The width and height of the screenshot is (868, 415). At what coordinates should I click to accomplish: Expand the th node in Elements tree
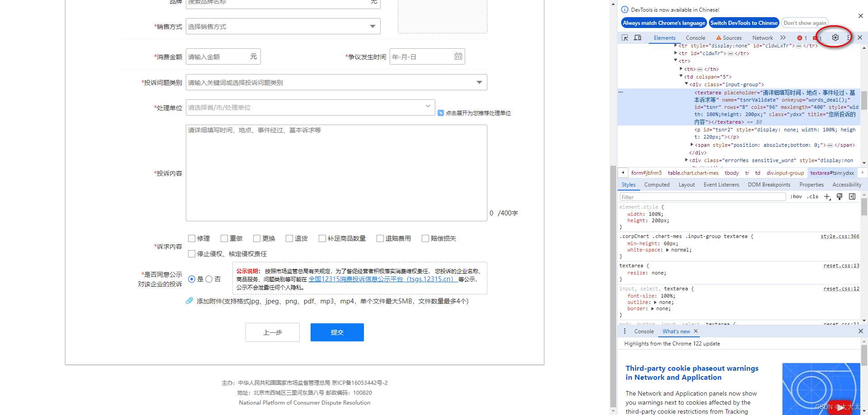[681, 69]
